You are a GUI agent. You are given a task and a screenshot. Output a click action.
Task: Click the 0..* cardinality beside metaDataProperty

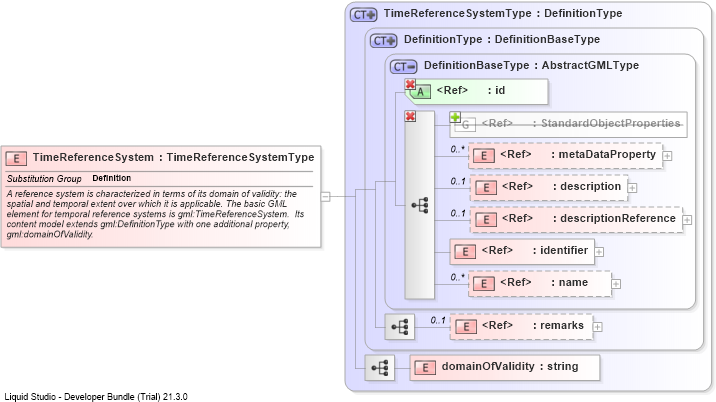pyautogui.click(x=458, y=149)
